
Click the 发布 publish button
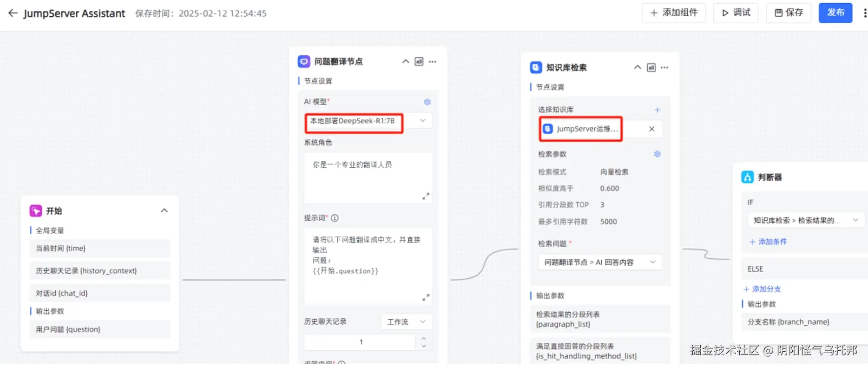click(835, 13)
